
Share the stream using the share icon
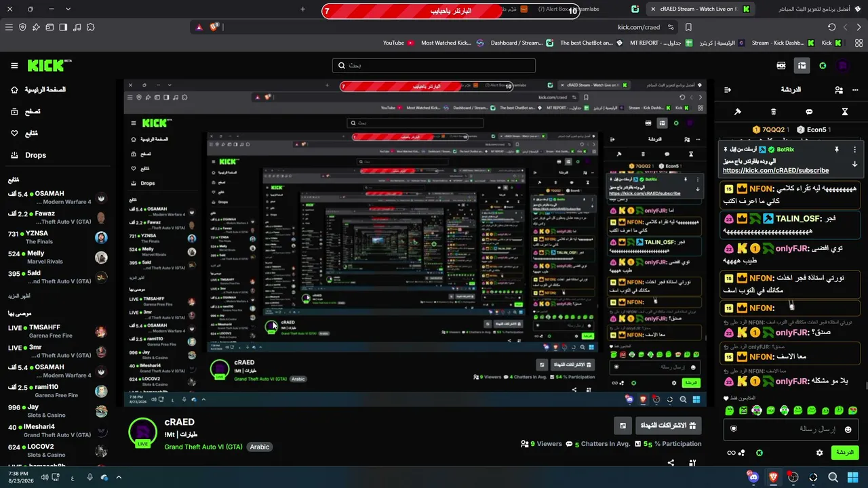coord(671,463)
